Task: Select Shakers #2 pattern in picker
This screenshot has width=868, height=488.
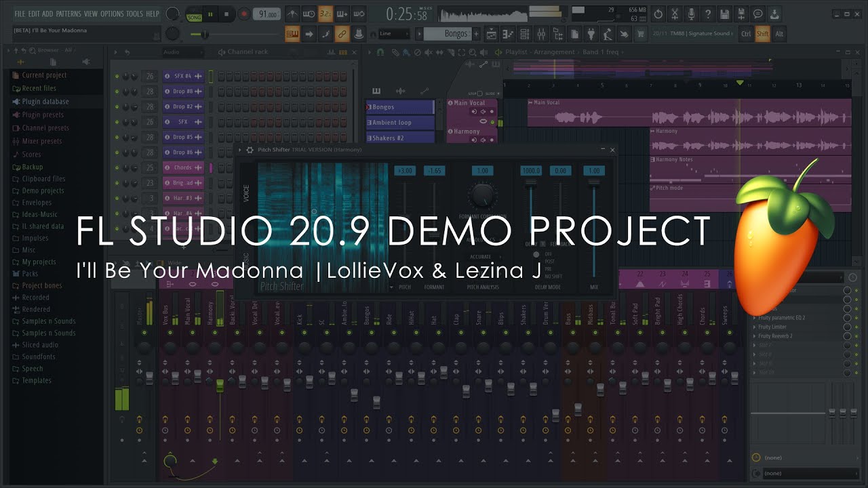Action: (x=400, y=138)
